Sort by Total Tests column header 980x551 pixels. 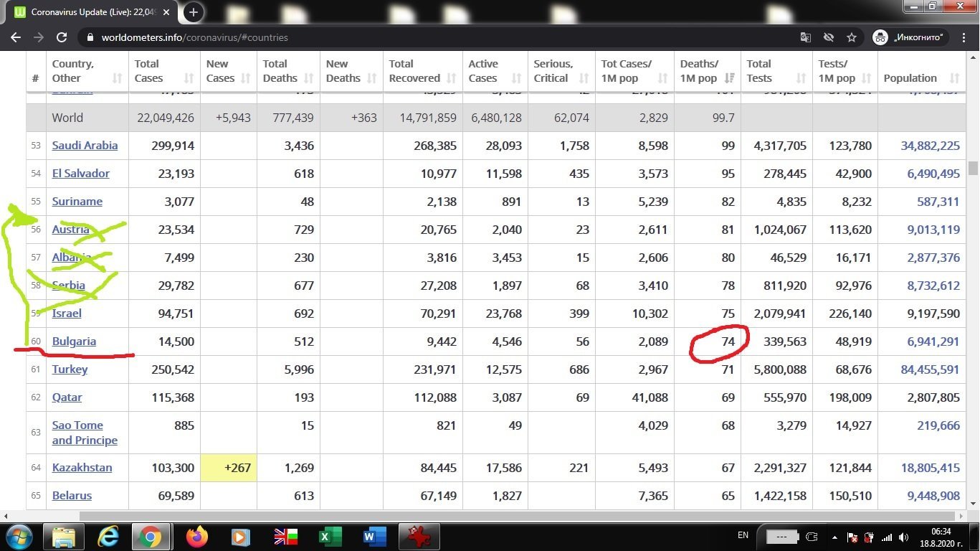point(775,71)
